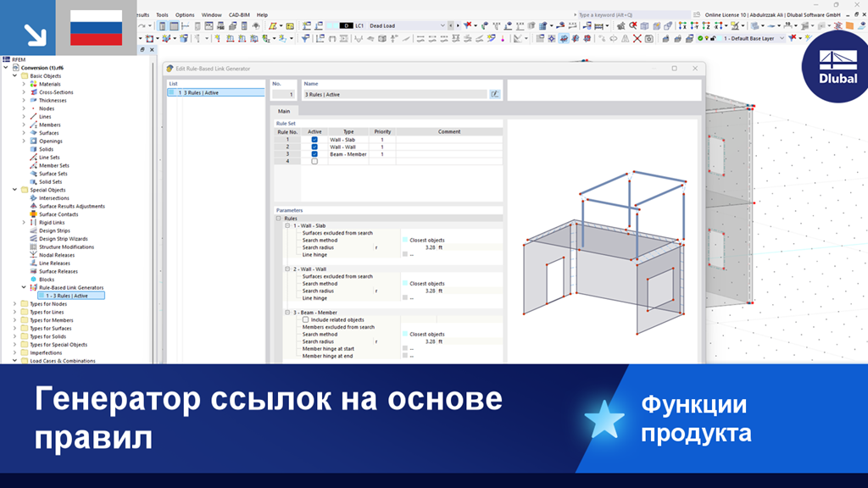
Task: Click the Materials icon in the navigator tree
Action: [x=33, y=84]
